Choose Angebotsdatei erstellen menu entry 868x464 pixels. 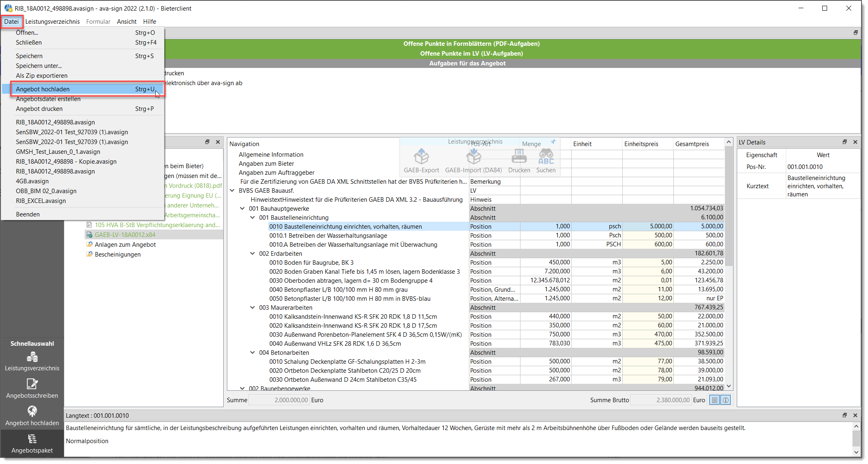pyautogui.click(x=83, y=99)
